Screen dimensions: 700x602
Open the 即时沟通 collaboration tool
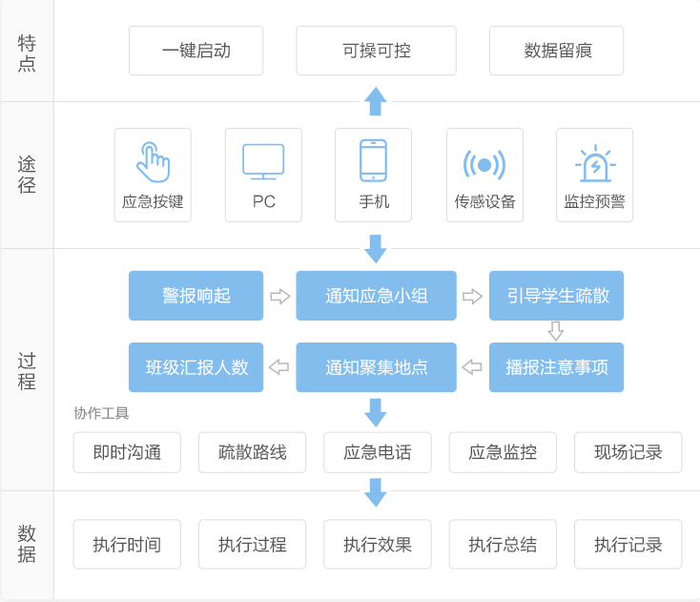click(x=127, y=452)
